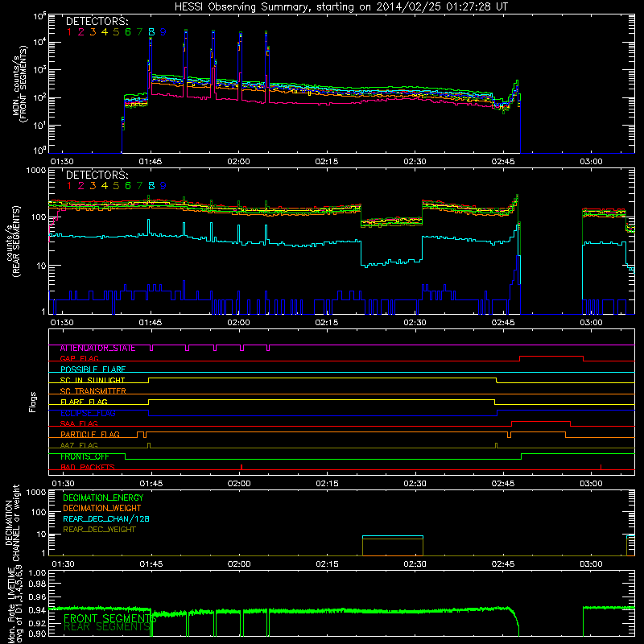Click the HESSI Observing Summary title text
The image size is (644, 644).
coord(341,7)
